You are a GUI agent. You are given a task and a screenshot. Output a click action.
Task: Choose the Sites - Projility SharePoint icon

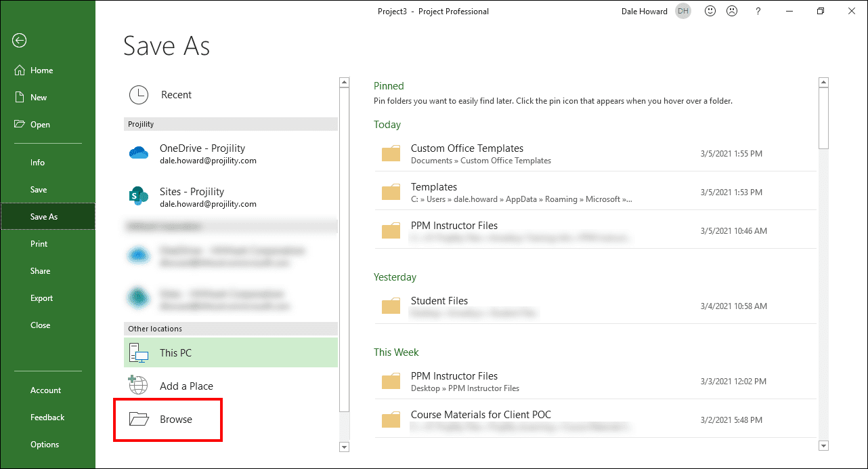click(x=139, y=197)
